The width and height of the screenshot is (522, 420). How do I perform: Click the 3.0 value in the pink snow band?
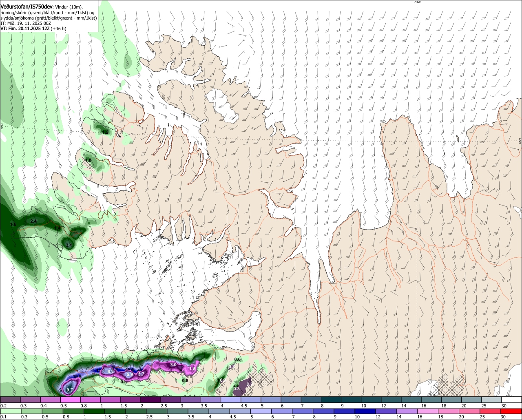173,365
